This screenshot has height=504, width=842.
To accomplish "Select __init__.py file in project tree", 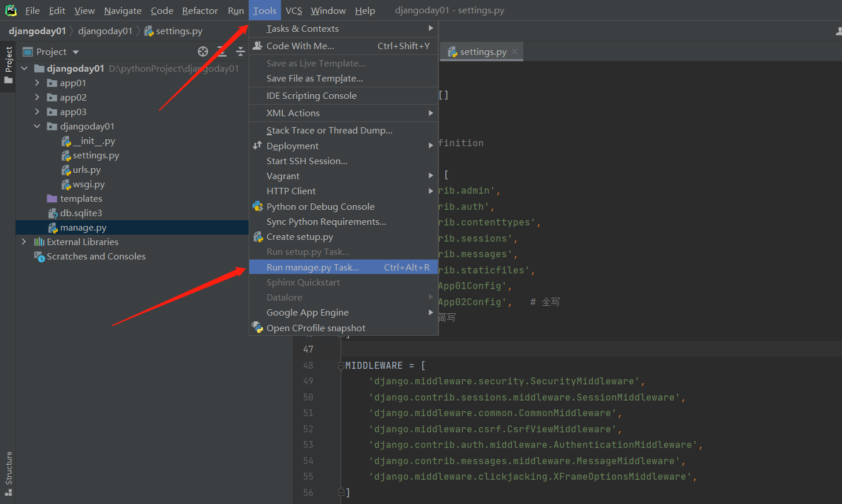I will coord(88,141).
